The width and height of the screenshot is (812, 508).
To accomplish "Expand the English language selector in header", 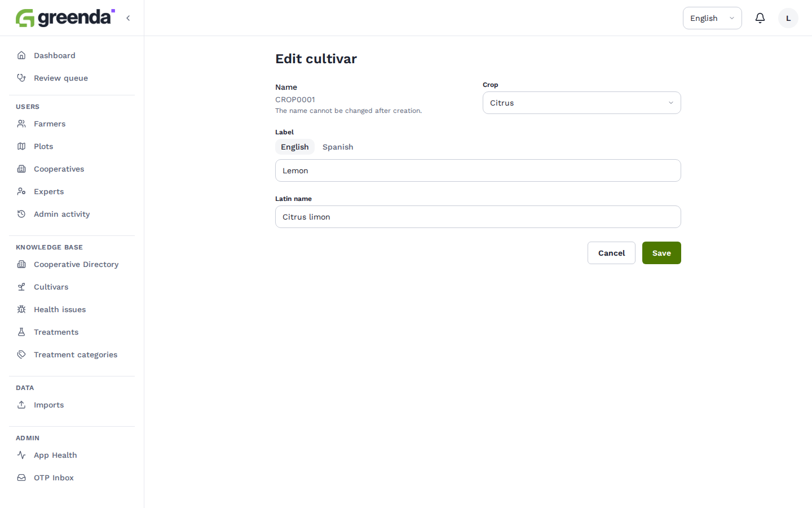I will [x=712, y=18].
